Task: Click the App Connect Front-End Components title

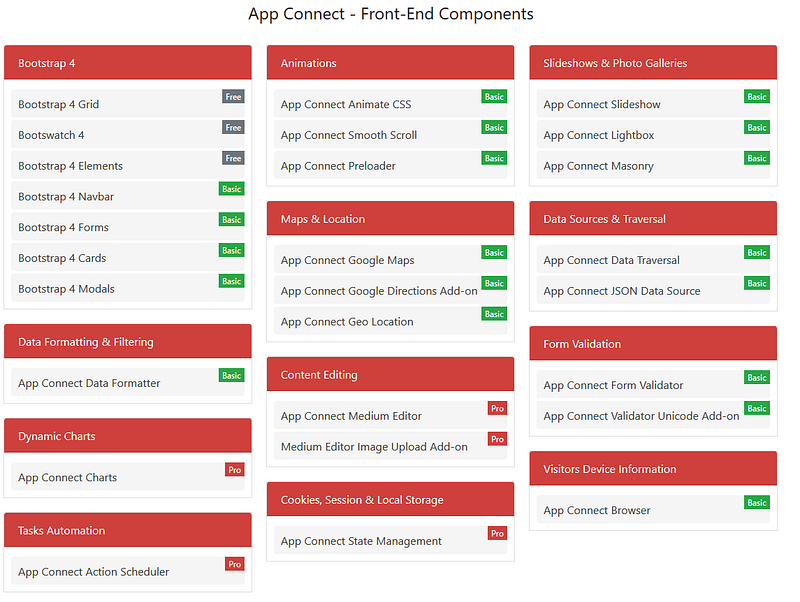Action: [x=391, y=14]
